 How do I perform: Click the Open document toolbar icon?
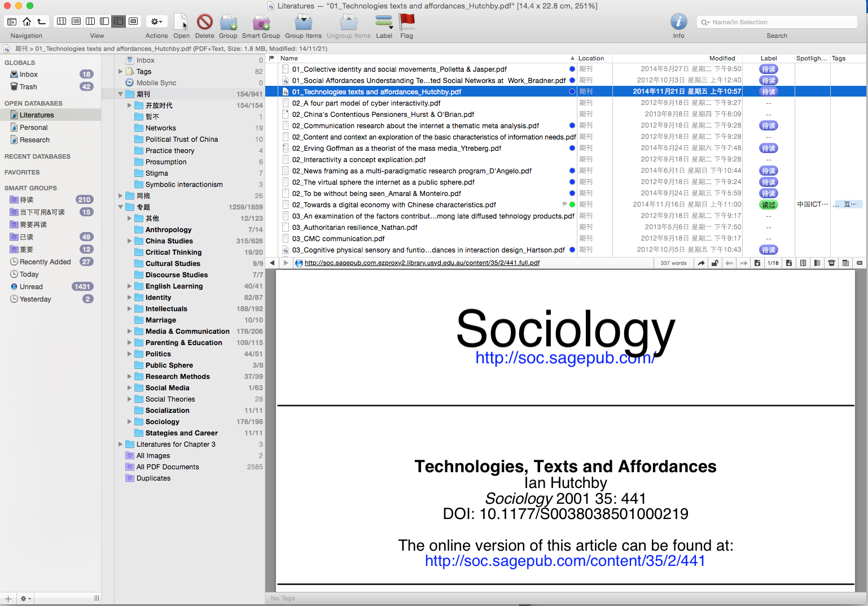click(181, 22)
